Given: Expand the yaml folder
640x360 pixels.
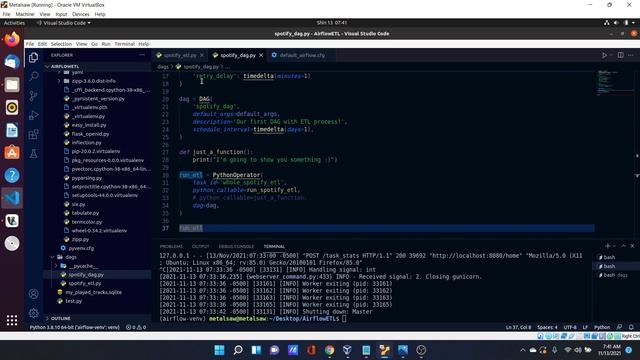Looking at the screenshot, I should [77, 72].
